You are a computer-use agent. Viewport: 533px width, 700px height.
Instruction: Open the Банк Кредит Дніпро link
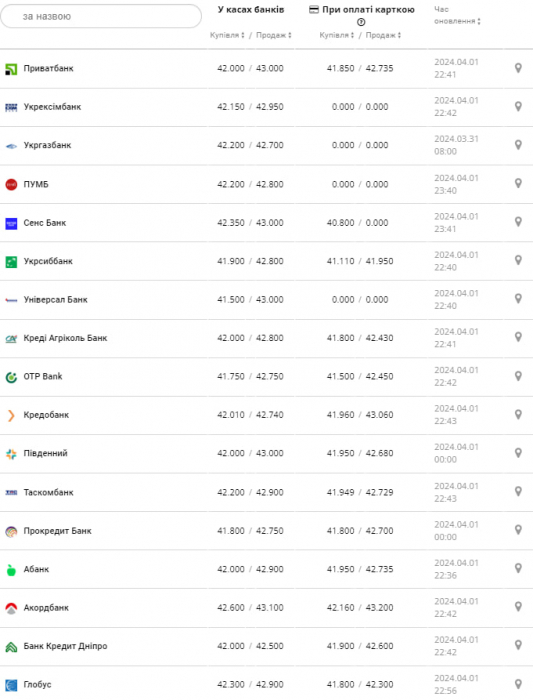65,646
